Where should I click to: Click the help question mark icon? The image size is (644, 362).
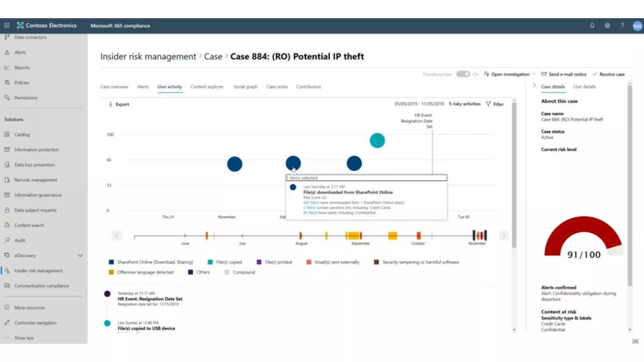tap(622, 25)
